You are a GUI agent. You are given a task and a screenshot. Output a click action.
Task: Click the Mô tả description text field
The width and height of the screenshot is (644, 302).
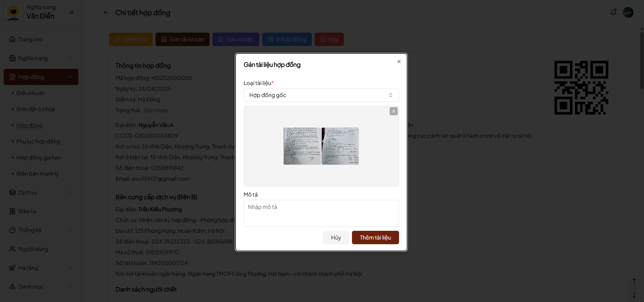pyautogui.click(x=321, y=213)
